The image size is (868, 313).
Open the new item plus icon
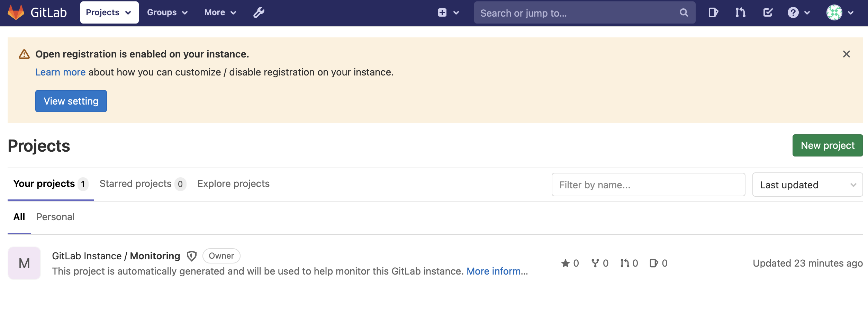[442, 12]
